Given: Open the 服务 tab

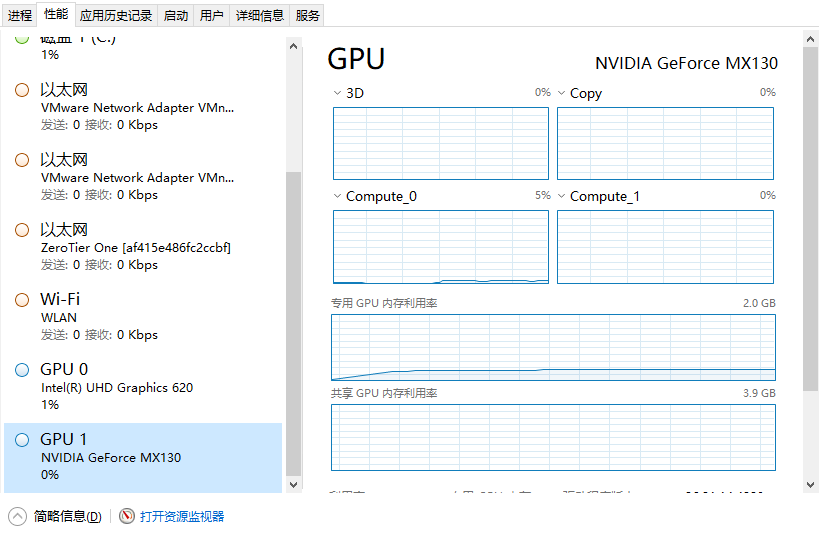Looking at the screenshot, I should (307, 16).
